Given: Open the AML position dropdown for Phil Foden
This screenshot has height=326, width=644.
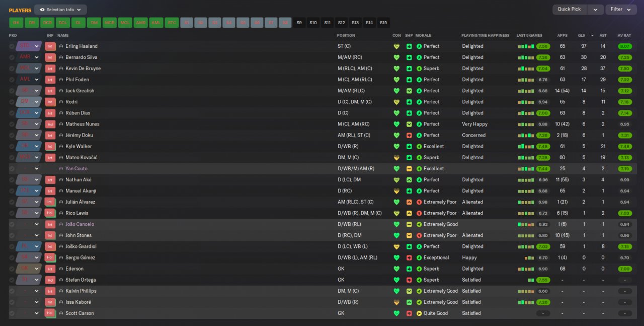Looking at the screenshot, I should click(x=29, y=80).
